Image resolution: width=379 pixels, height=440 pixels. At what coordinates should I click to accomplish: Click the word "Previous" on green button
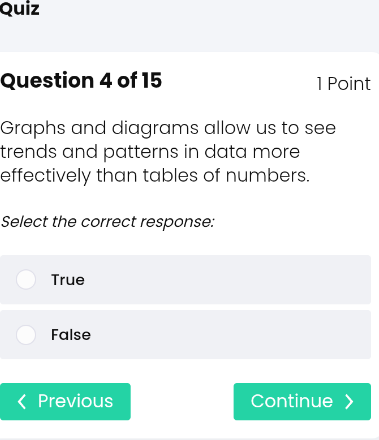pyautogui.click(x=75, y=401)
